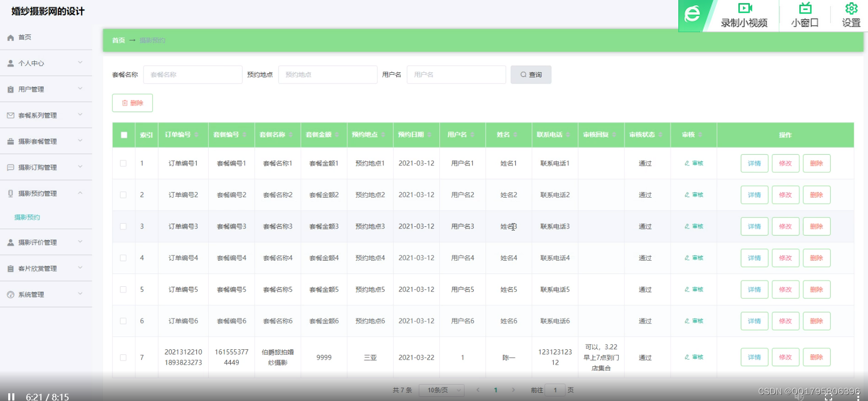
Task: Select page 1 in pagination
Action: 496,390
